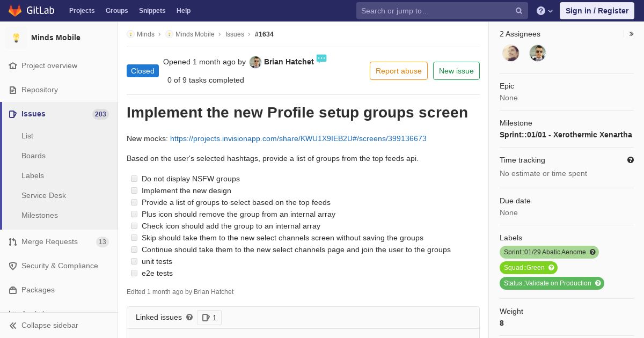Click the Linked issues count badge
Screen dimensions: 644x338
click(209, 318)
